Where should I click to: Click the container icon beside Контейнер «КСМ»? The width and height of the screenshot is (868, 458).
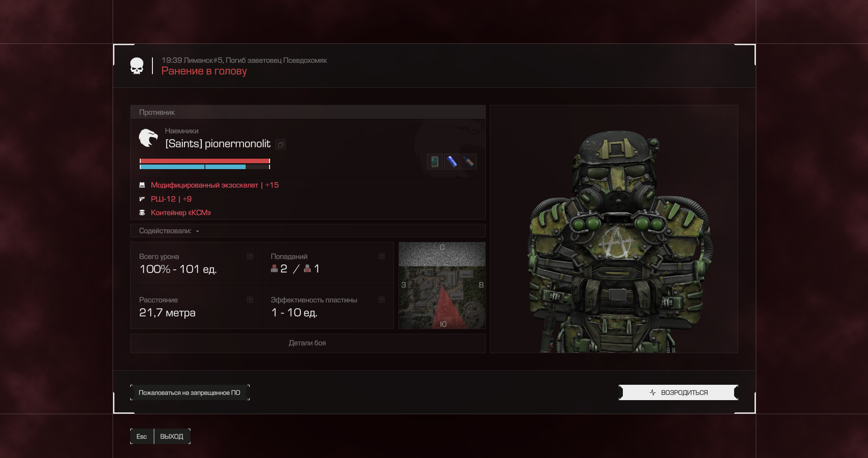(x=142, y=212)
